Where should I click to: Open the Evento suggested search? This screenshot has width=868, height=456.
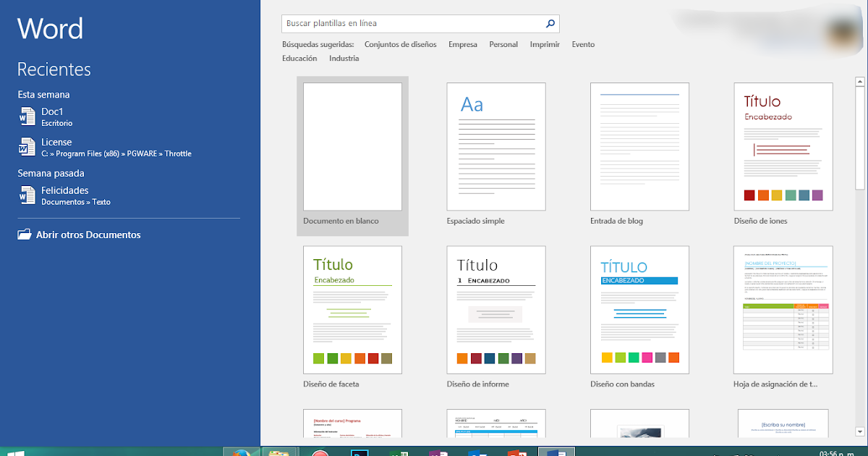583,44
